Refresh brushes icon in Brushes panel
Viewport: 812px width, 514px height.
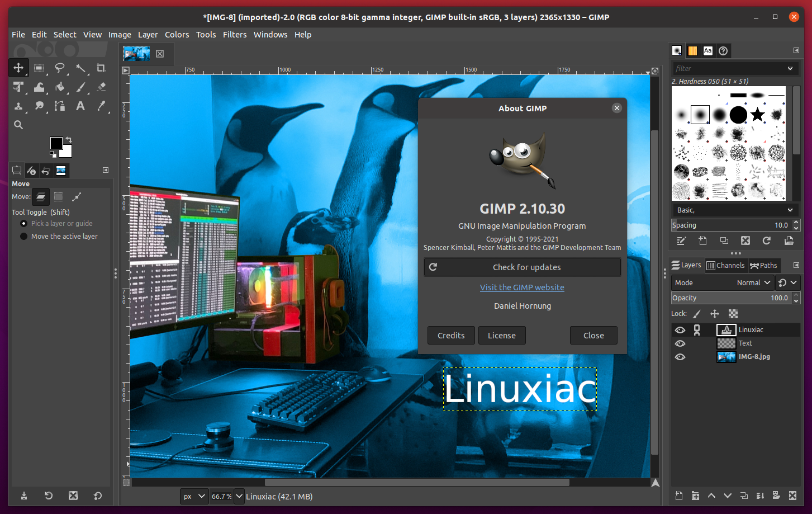(767, 241)
